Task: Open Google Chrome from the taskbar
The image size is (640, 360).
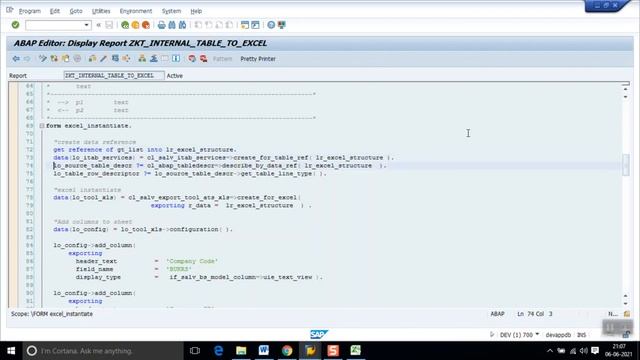Action: coord(287,351)
